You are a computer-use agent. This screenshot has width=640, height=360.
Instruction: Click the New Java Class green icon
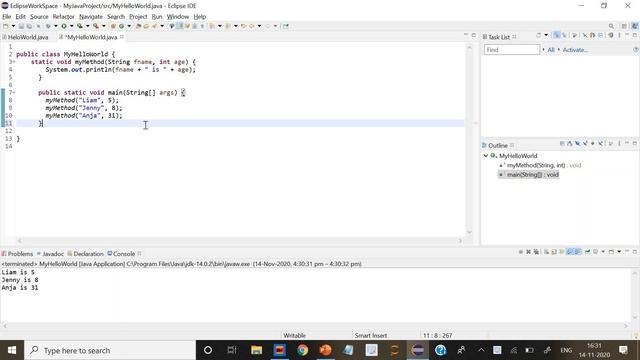coord(122,26)
